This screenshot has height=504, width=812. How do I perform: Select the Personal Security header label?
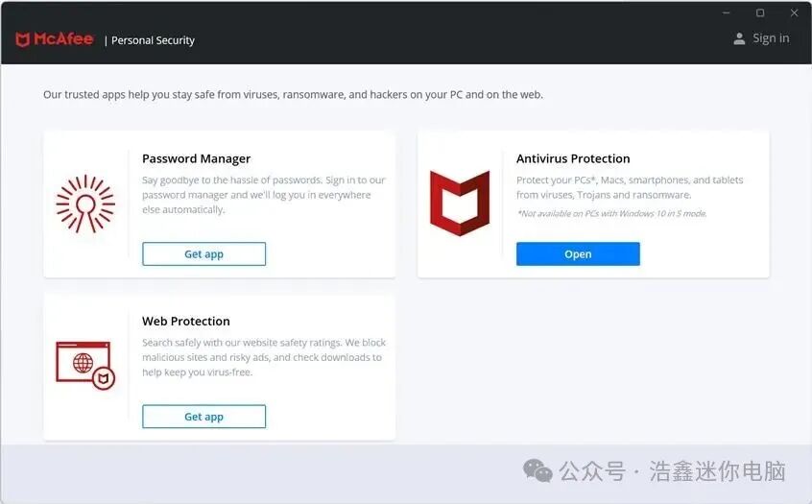[153, 40]
